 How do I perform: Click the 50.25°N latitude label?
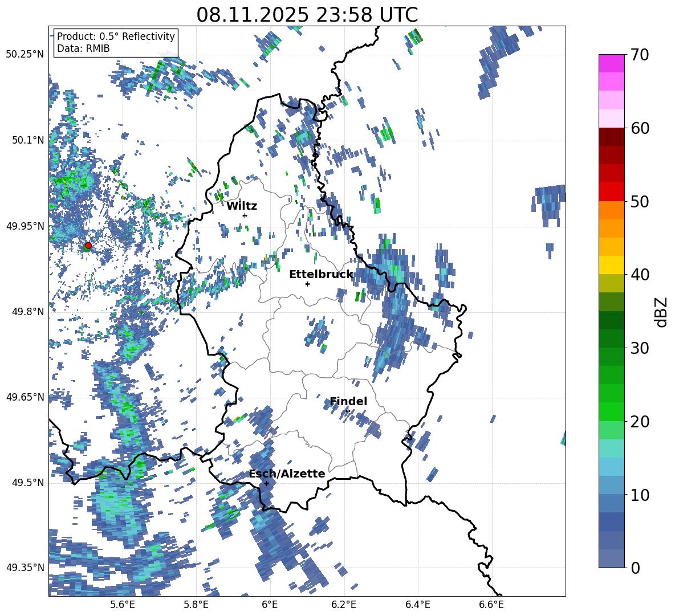coord(25,55)
